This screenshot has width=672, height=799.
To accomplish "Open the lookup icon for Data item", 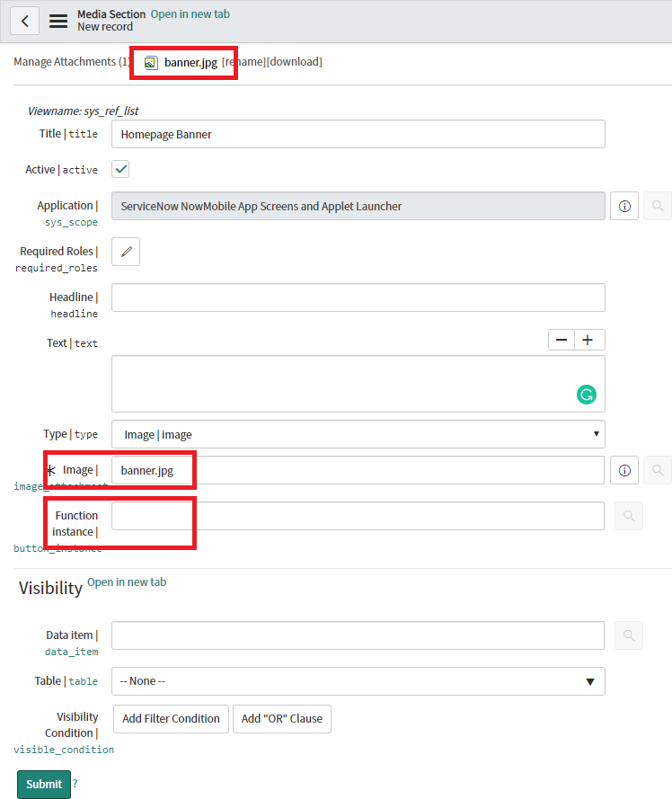I will click(629, 635).
